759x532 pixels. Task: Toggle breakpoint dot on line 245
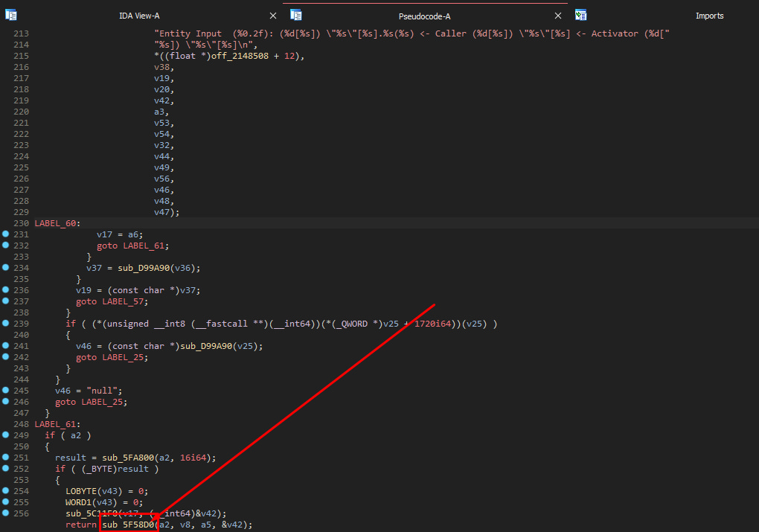[x=6, y=390]
